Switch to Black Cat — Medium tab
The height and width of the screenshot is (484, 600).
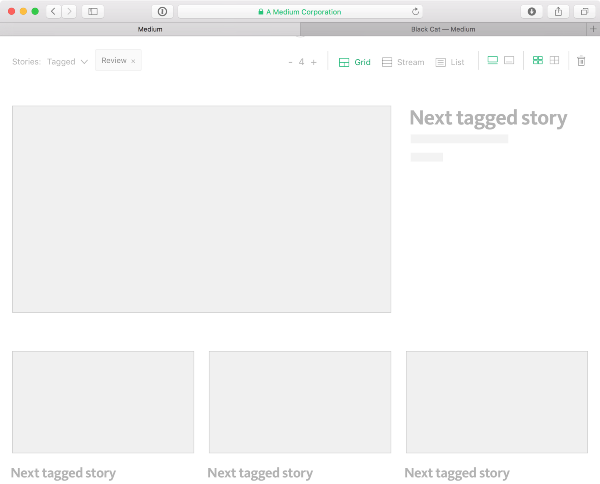tap(443, 29)
